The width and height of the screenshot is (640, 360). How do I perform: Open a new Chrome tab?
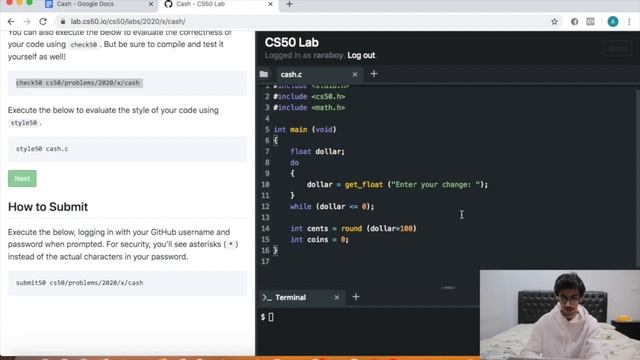point(289,4)
